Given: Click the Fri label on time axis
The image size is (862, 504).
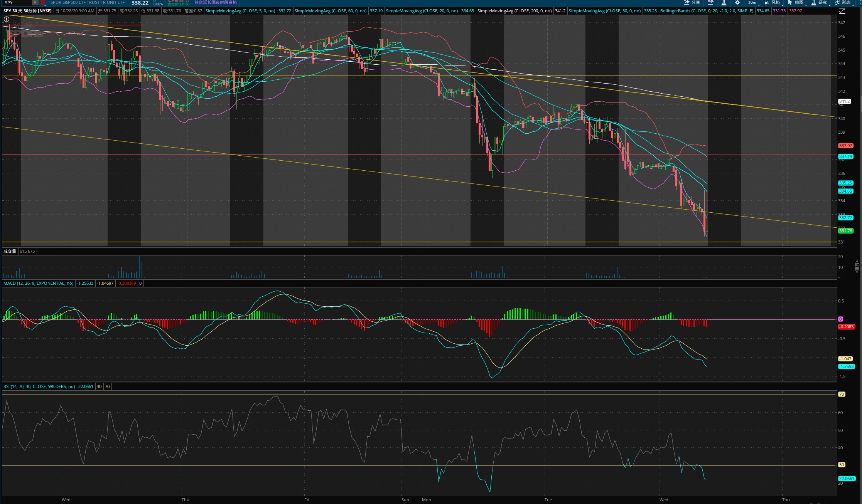Looking at the screenshot, I should tap(307, 500).
